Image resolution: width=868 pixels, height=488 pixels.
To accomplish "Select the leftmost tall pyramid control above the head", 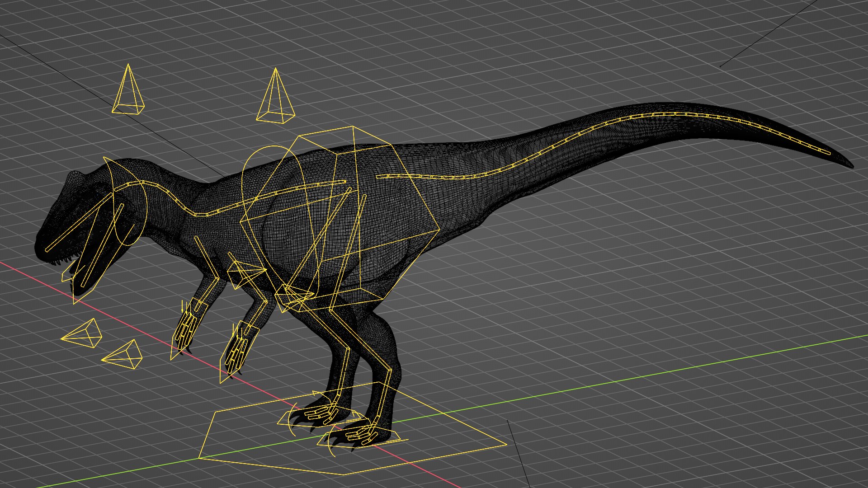I will pyautogui.click(x=128, y=89).
